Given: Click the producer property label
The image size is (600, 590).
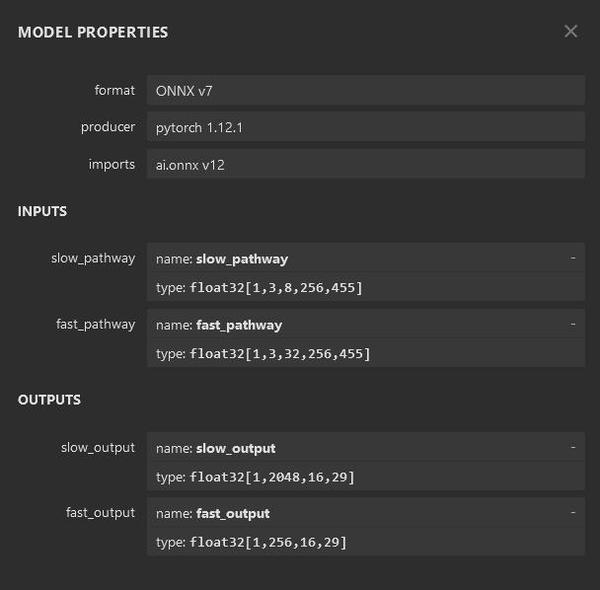Looking at the screenshot, I should click(x=108, y=127).
